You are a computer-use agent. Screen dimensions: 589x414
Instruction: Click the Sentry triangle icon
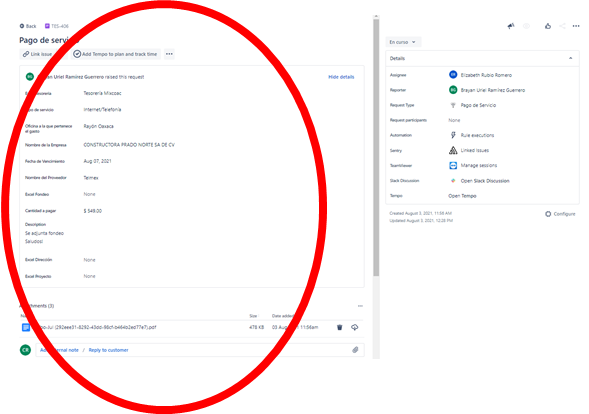coord(453,150)
